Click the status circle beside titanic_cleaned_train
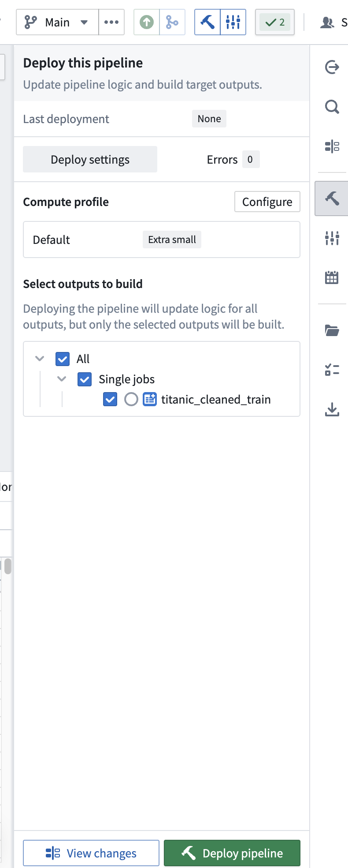This screenshot has width=348, height=868. [x=131, y=399]
